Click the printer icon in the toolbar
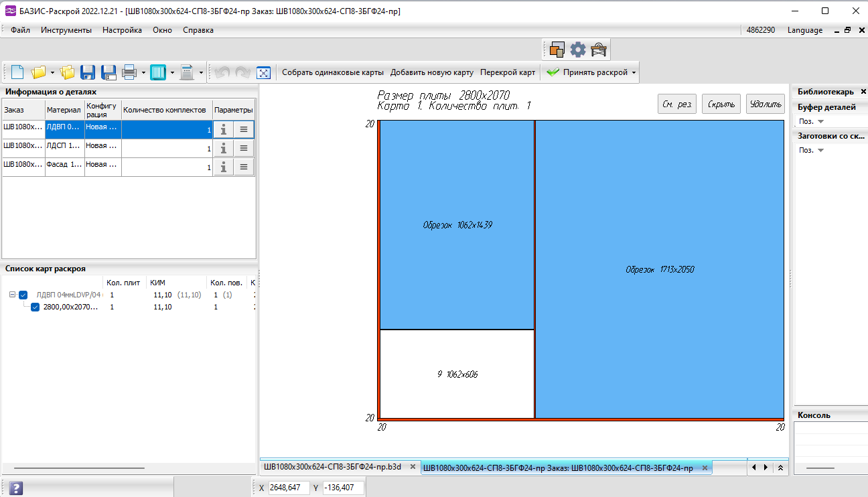This screenshot has height=497, width=868. click(x=129, y=72)
